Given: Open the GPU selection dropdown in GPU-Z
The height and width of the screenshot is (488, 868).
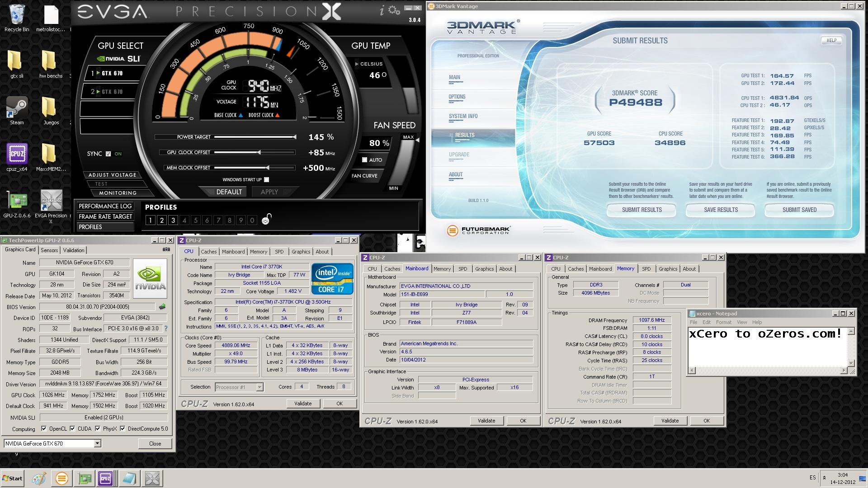Looking at the screenshot, I should point(97,443).
